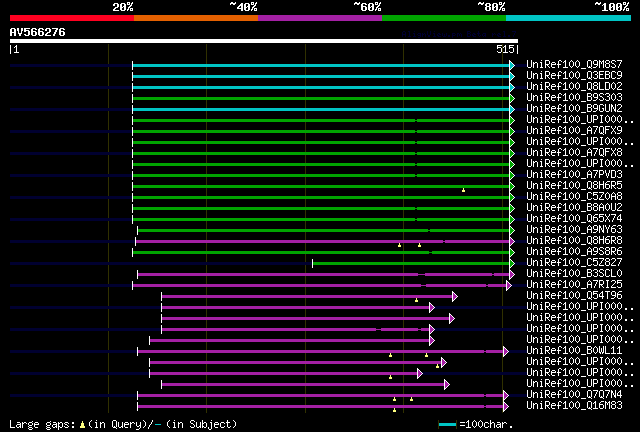The height and width of the screenshot is (432, 640).
Task: Click the UniRef100_Q65X74 label
Action: 574,219
